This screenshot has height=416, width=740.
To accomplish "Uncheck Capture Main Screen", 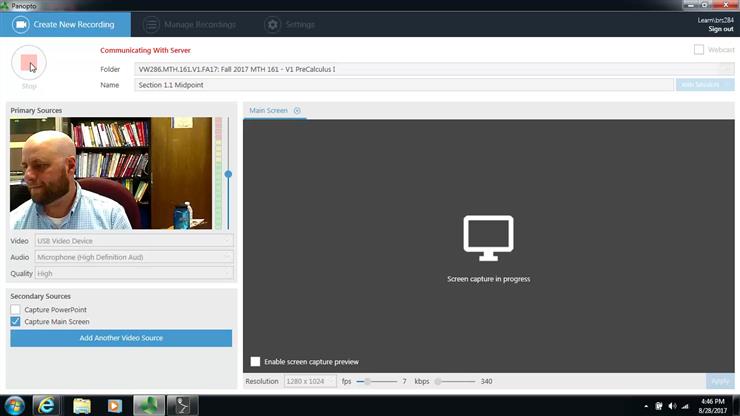I will point(16,322).
